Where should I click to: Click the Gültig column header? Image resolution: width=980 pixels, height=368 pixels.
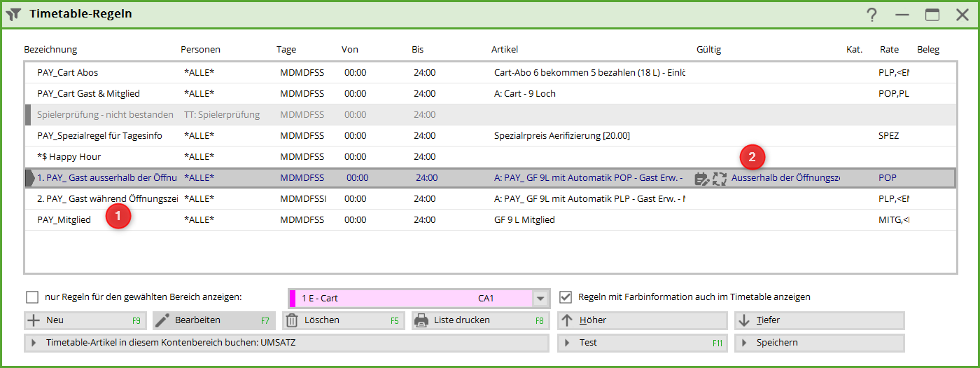(708, 50)
